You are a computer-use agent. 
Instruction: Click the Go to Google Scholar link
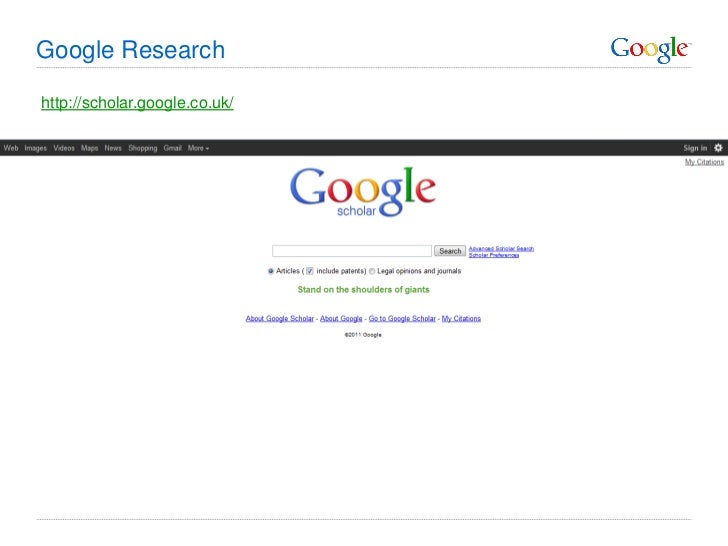click(x=402, y=318)
